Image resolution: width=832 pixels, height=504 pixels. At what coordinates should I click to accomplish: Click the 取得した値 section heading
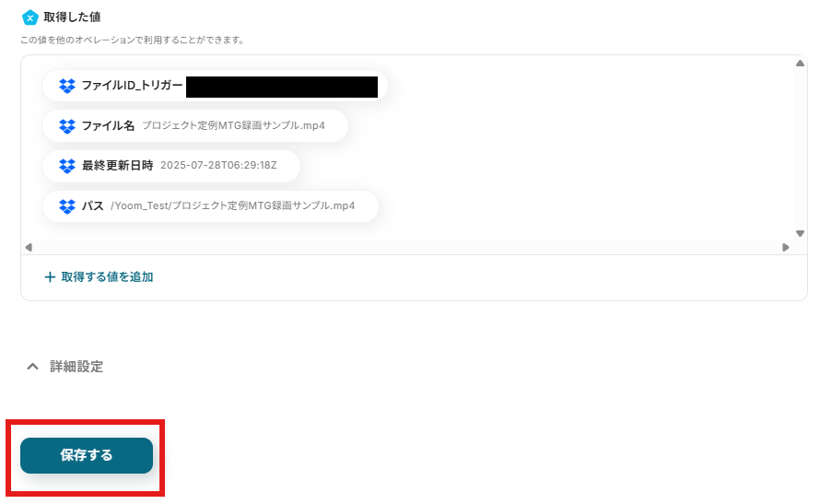72,17
